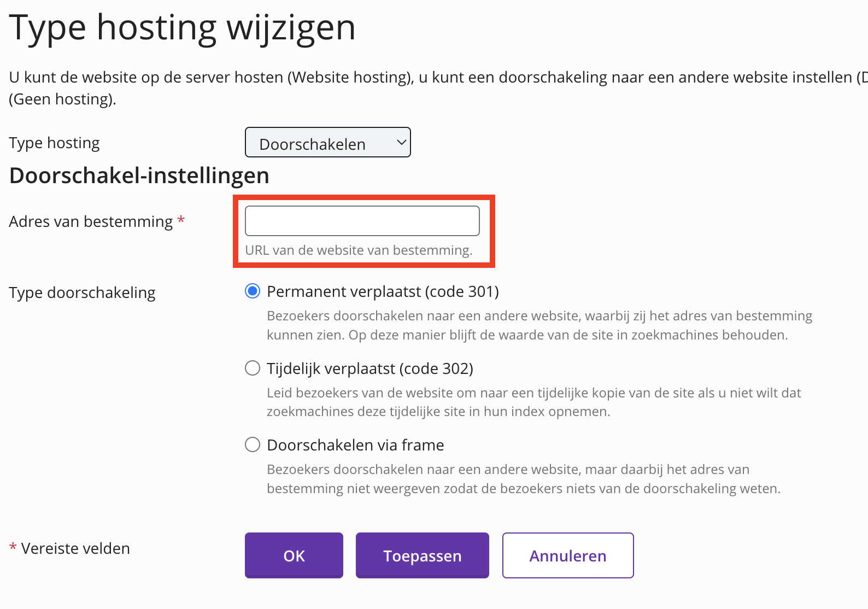Select the Tijdelijk verplaatst radio button
Viewport: 868px width, 609px height.
click(253, 368)
